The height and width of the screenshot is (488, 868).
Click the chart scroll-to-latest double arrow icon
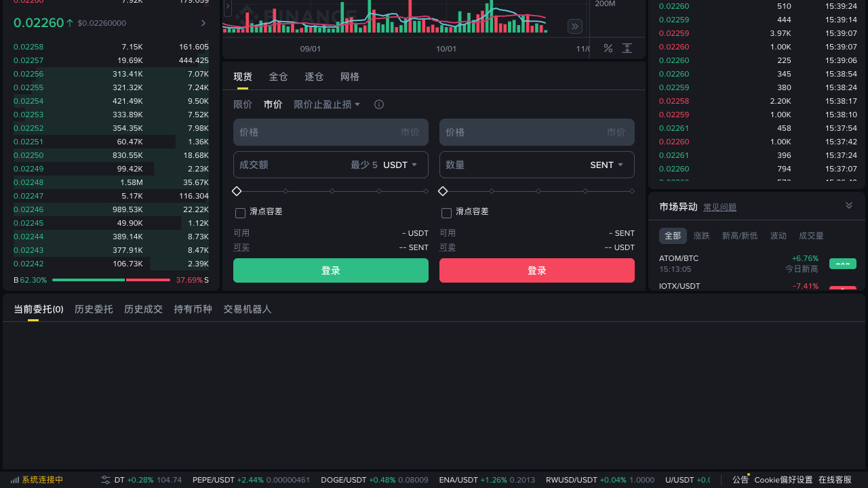(x=575, y=26)
